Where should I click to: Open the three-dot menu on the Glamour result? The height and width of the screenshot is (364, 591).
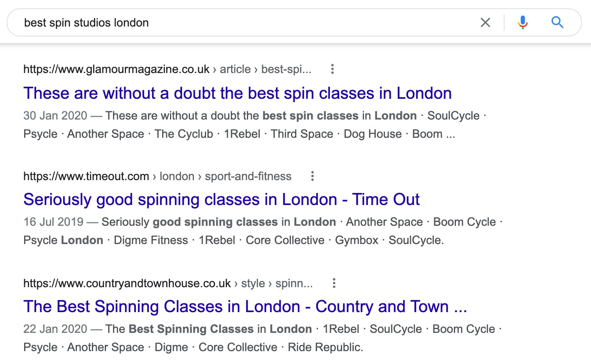click(x=332, y=69)
